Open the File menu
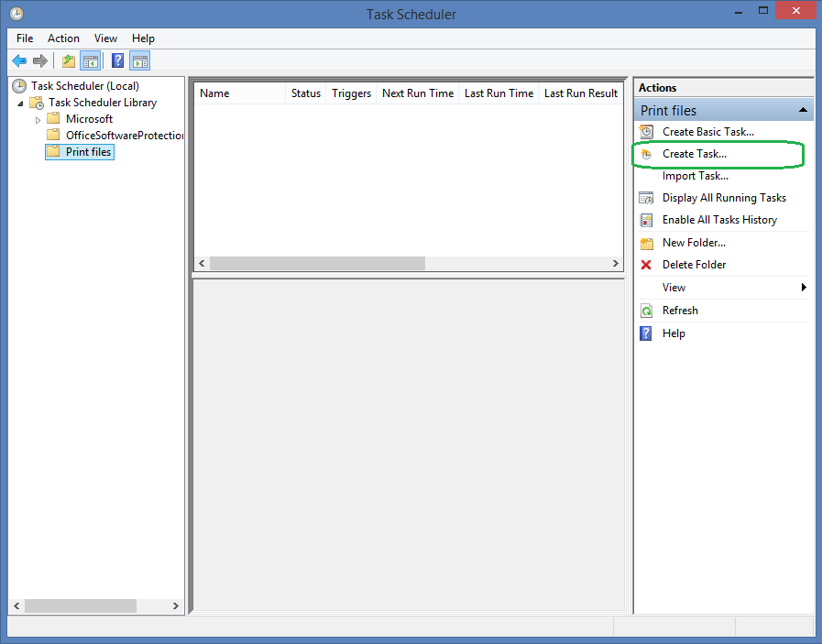822x644 pixels. click(25, 38)
